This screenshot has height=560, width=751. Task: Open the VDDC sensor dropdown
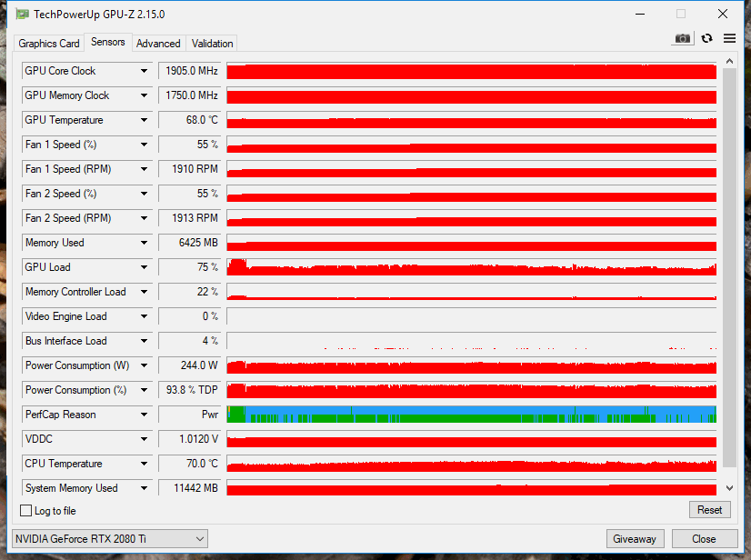144,439
